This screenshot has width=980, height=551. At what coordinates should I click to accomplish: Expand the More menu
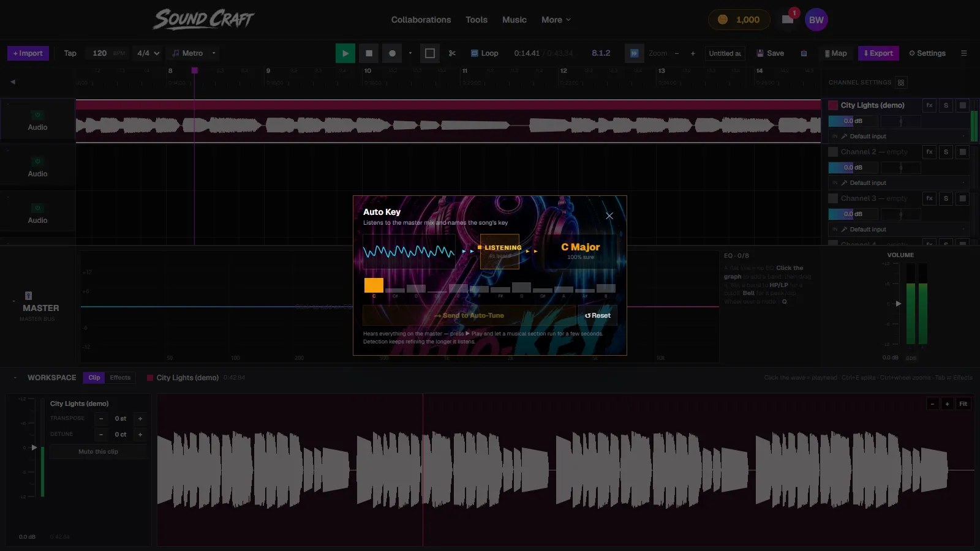coord(556,20)
